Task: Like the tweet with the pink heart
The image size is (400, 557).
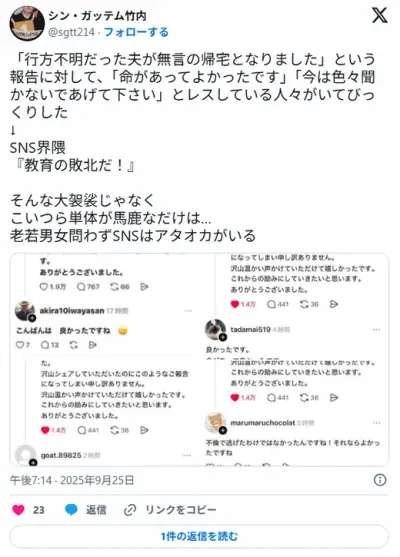Action: (18, 510)
